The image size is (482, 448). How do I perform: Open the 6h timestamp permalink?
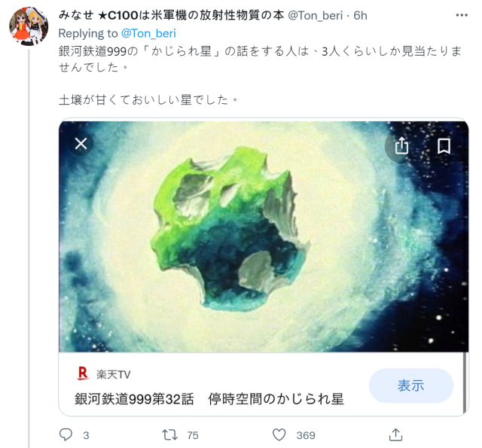click(360, 15)
